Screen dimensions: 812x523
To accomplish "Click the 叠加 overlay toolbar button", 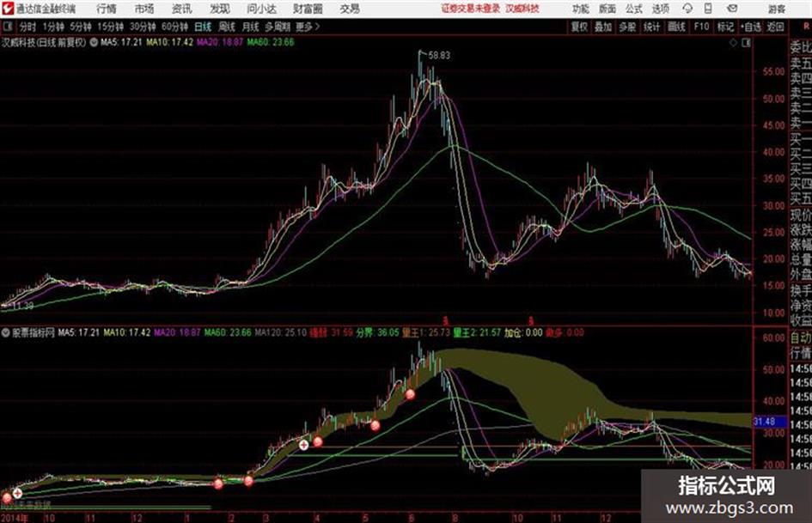I will pos(603,27).
